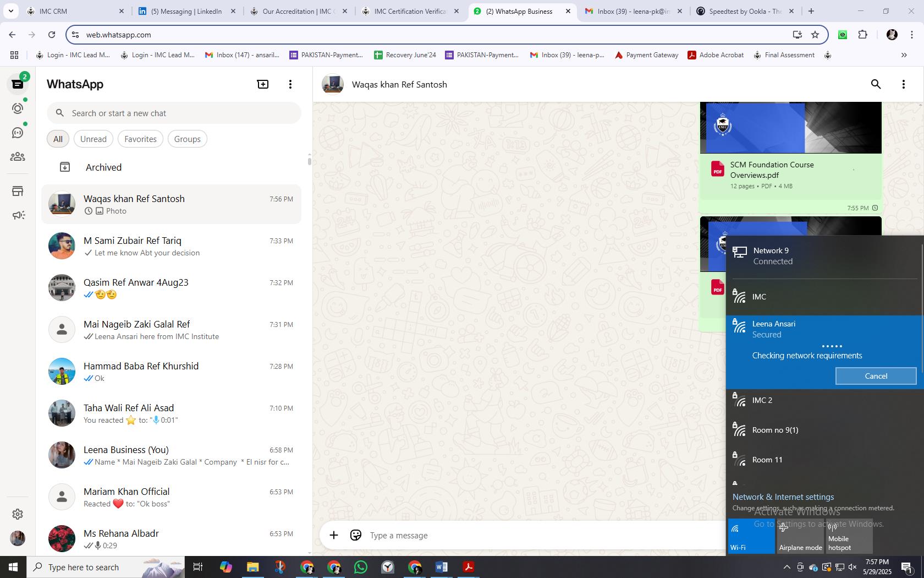924x578 pixels.
Task: Open the apps grid icon in bookmarks bar
Action: (x=14, y=55)
